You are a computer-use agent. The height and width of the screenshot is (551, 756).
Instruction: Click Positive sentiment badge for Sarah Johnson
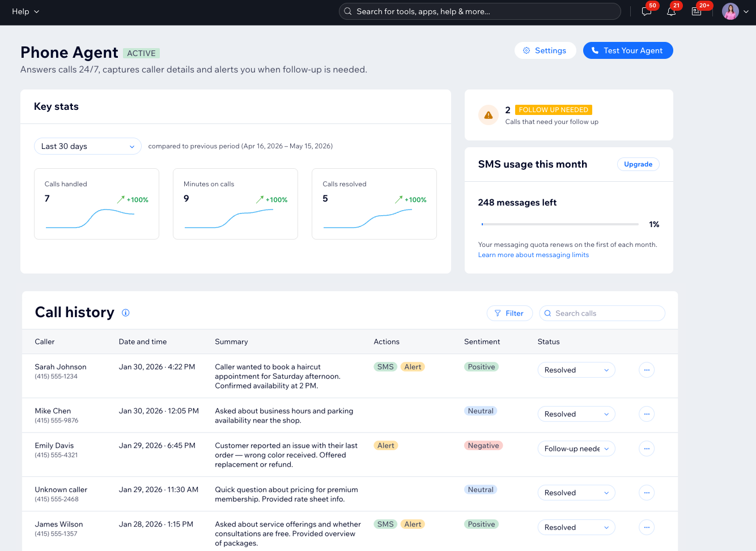point(482,367)
